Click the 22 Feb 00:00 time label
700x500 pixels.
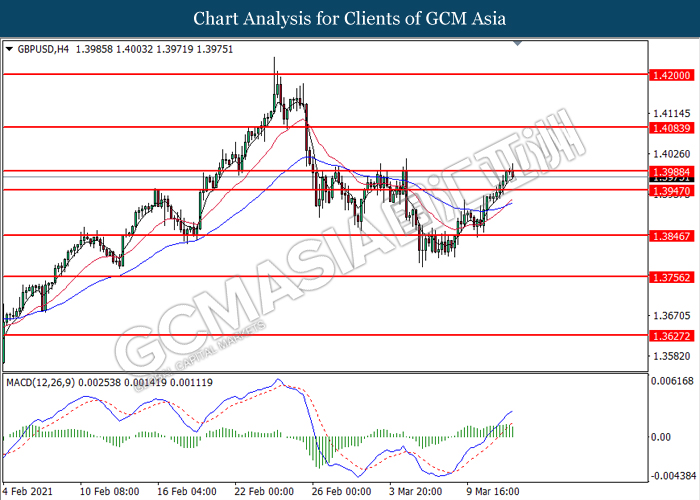264,492
